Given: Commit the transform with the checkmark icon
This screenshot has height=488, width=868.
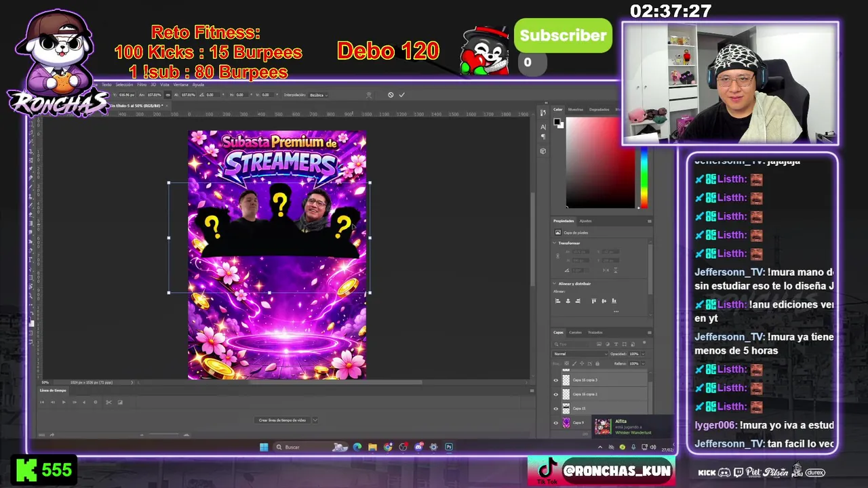Looking at the screenshot, I should (402, 95).
